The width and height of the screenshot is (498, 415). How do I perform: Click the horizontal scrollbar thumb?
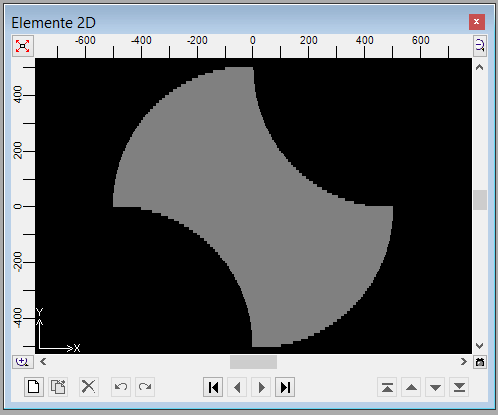[253, 362]
